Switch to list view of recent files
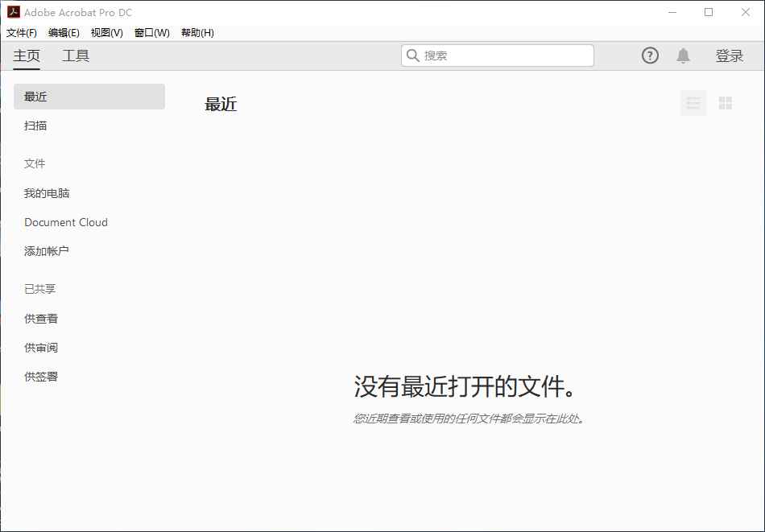Screen dimensions: 765x532 click(693, 103)
